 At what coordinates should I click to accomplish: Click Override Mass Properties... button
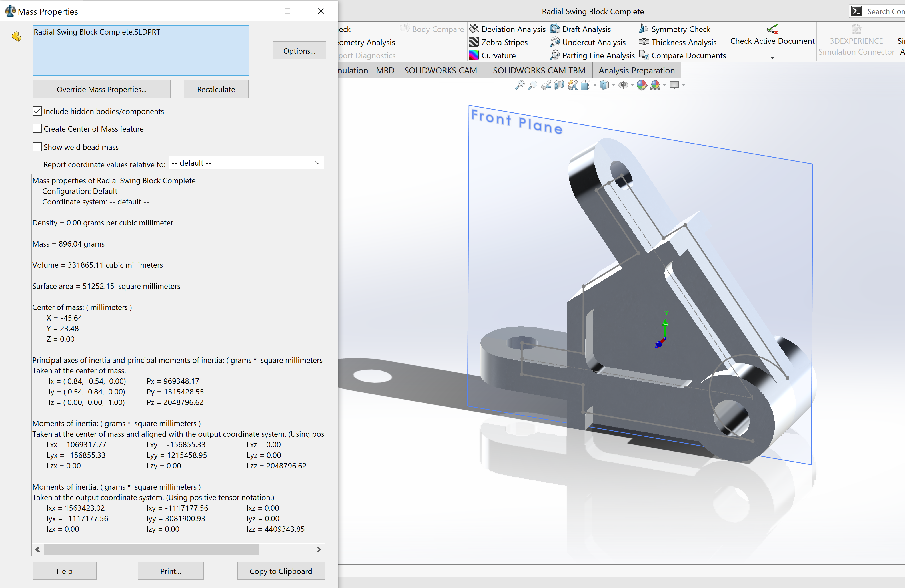tap(101, 89)
